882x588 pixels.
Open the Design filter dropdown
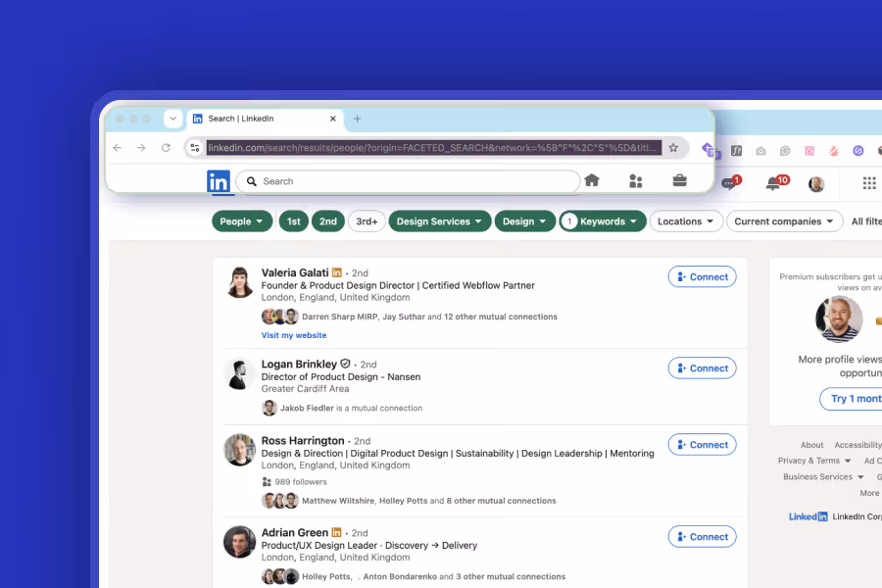[x=525, y=221]
